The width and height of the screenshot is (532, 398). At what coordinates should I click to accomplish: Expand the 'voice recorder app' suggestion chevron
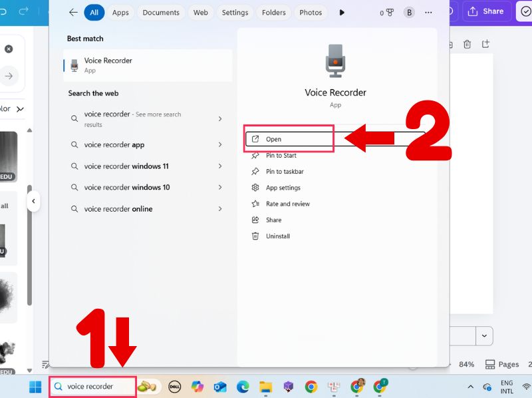tap(220, 144)
